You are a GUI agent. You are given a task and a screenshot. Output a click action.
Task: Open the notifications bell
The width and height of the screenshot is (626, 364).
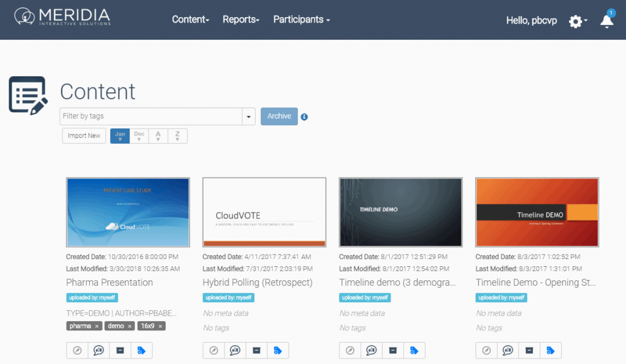(606, 21)
